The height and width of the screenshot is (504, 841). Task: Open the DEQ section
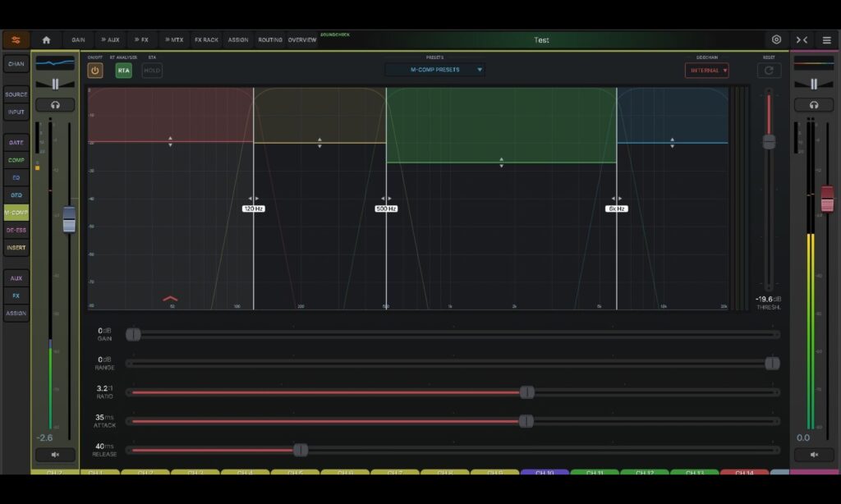[x=16, y=195]
